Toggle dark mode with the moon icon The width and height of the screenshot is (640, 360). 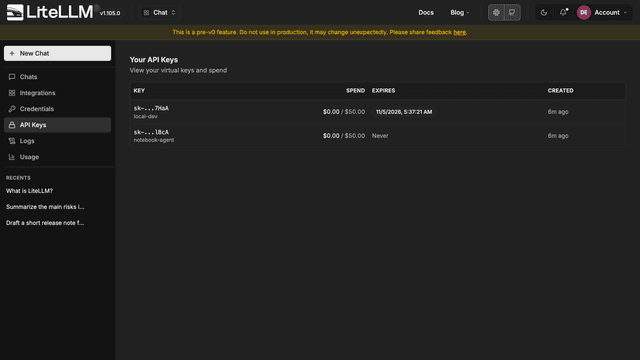coord(544,13)
